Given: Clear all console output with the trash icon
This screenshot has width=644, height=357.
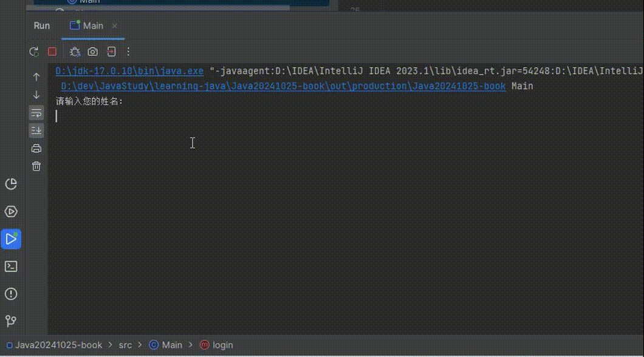Looking at the screenshot, I should point(36,166).
